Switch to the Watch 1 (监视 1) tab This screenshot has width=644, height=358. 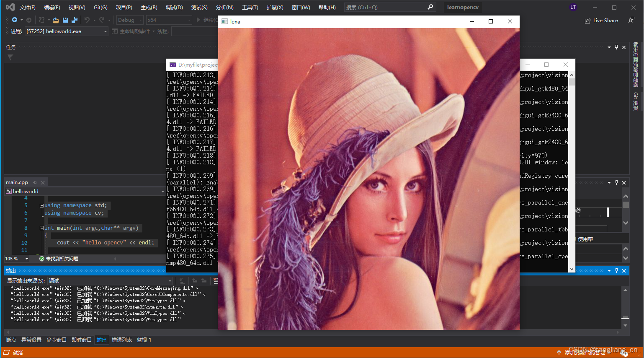144,340
